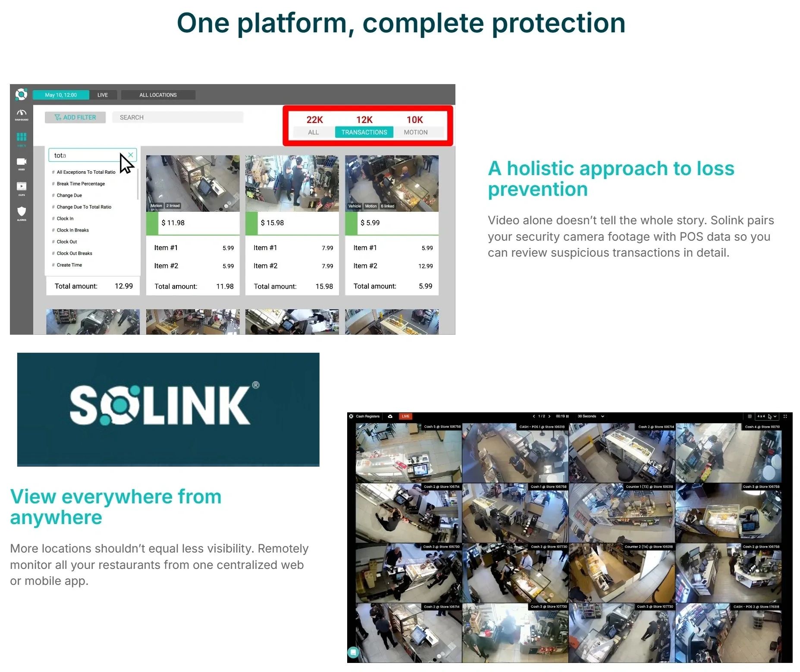Choose the 'Clock In Breaks' filter option
Image resolution: width=800 pixels, height=672 pixels.
click(x=72, y=230)
